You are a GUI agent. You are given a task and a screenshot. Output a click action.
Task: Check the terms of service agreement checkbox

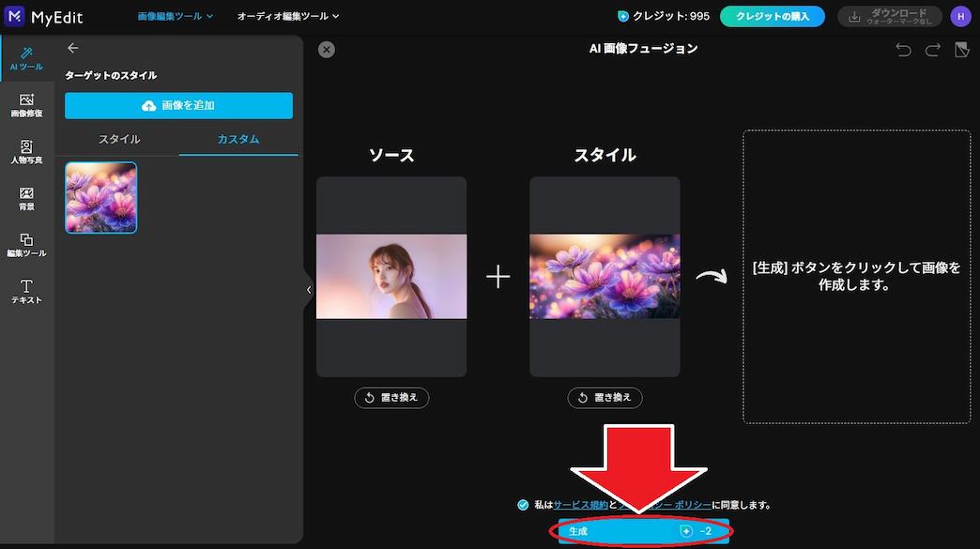(x=523, y=505)
